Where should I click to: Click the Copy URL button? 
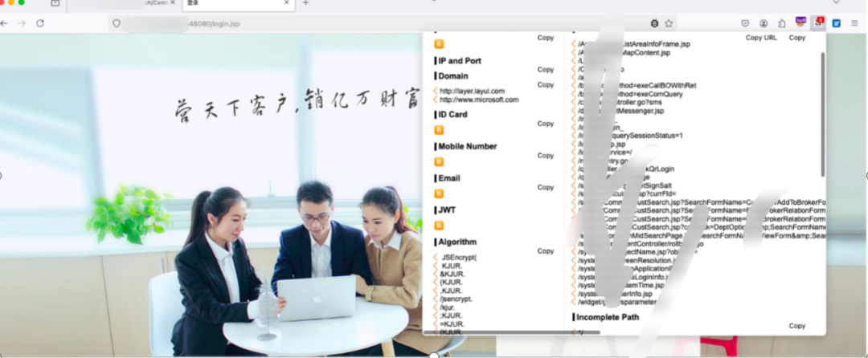[761, 38]
